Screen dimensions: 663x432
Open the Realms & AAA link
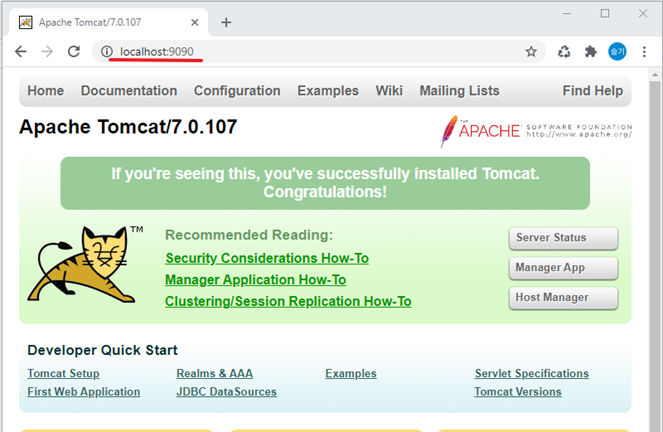pos(214,374)
